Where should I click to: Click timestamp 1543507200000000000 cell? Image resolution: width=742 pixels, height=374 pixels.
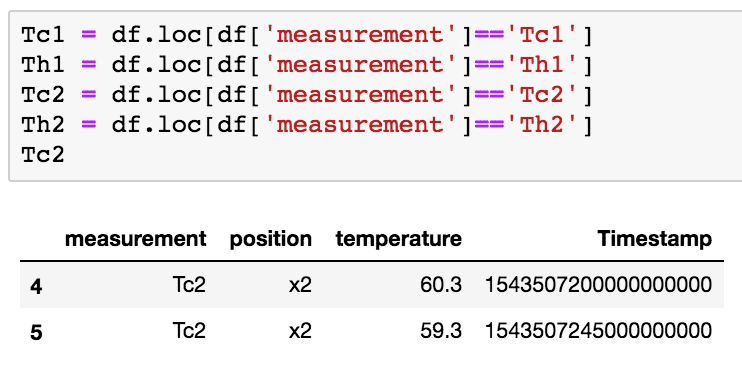click(x=598, y=285)
